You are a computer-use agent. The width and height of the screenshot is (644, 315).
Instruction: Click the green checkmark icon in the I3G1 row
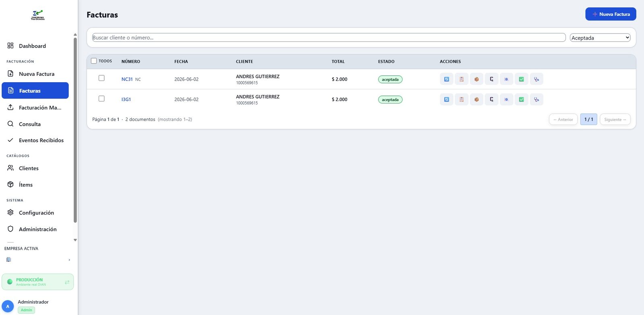[521, 99]
